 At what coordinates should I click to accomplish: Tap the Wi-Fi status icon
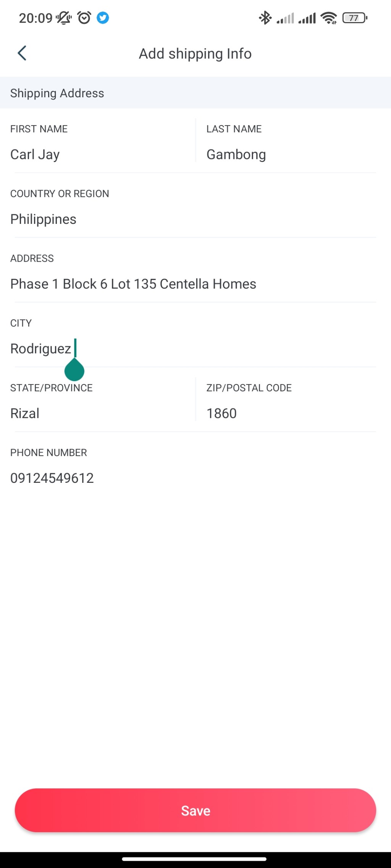[329, 18]
